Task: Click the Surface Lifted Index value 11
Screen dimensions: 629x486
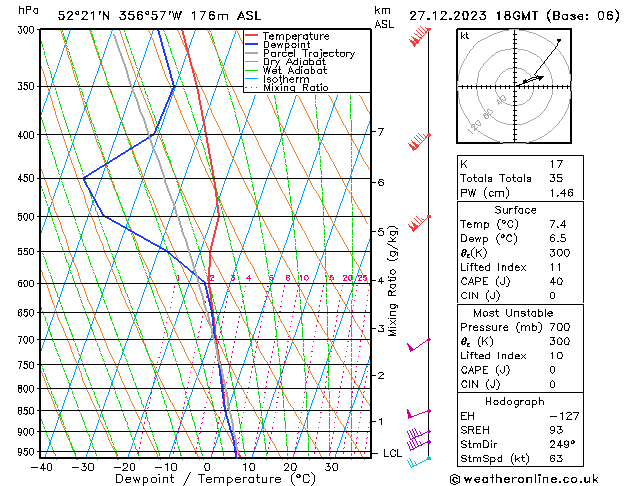Action: [556, 267]
